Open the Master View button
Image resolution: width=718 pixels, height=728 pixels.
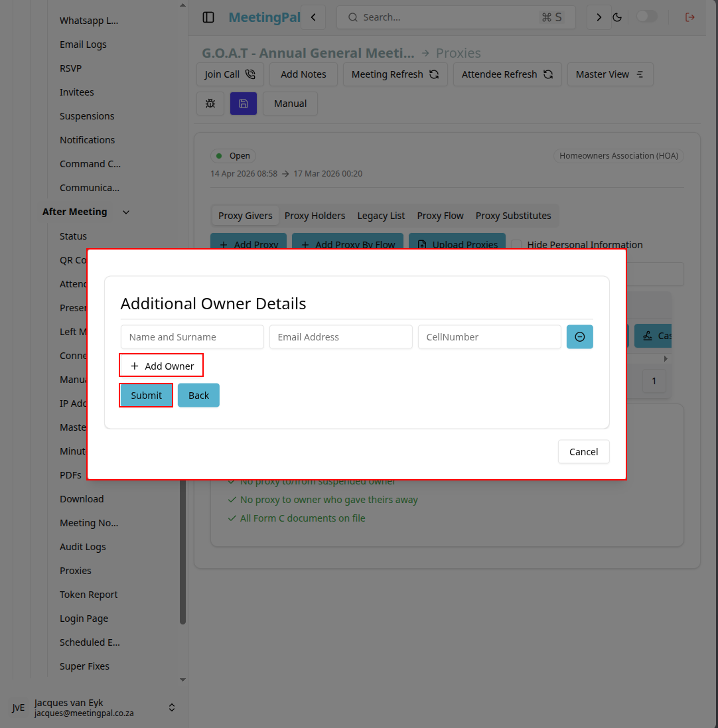pos(610,74)
